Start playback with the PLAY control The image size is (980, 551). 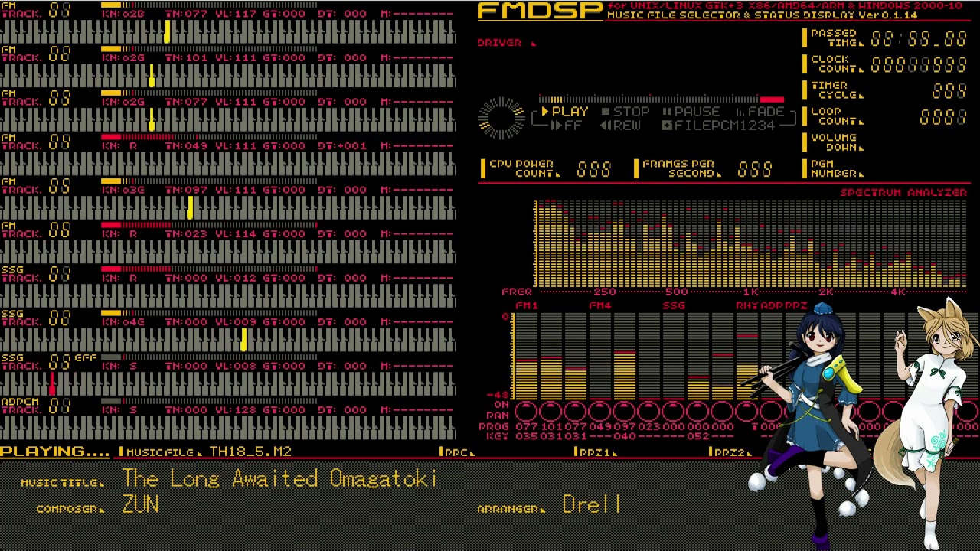pyautogui.click(x=565, y=112)
